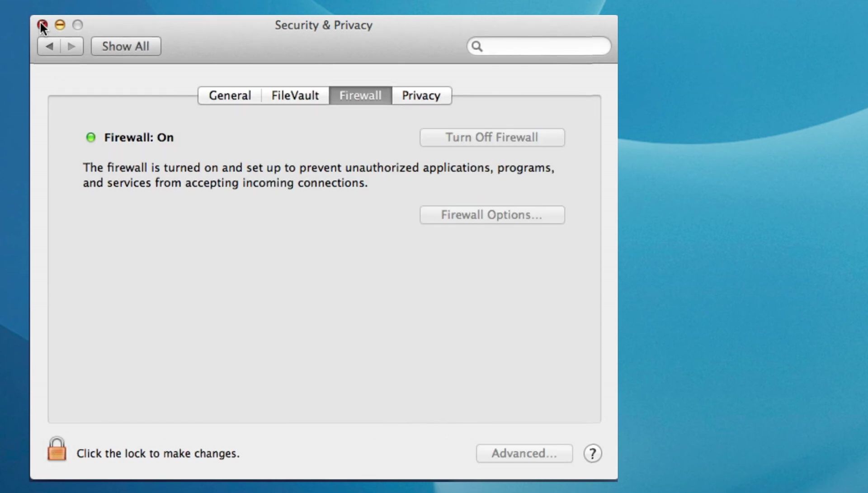Go back with the left arrow button
Screen dimensions: 868x493
(49, 46)
